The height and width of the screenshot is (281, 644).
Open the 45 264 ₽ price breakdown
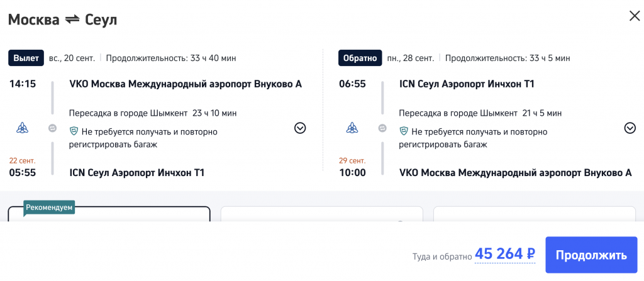coord(505,254)
